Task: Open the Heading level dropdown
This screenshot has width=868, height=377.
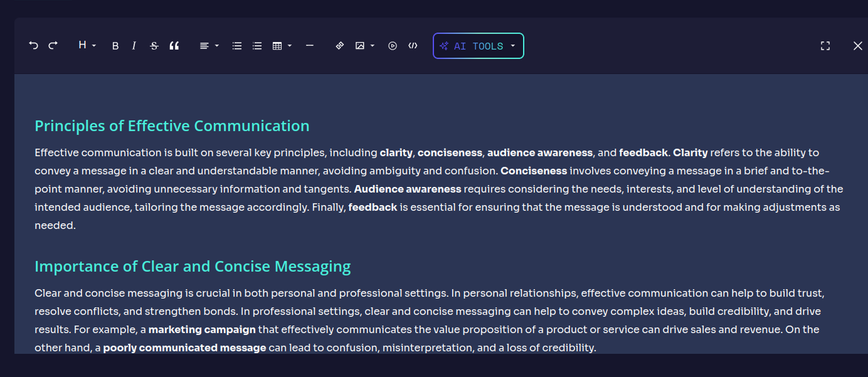Action: [87, 46]
